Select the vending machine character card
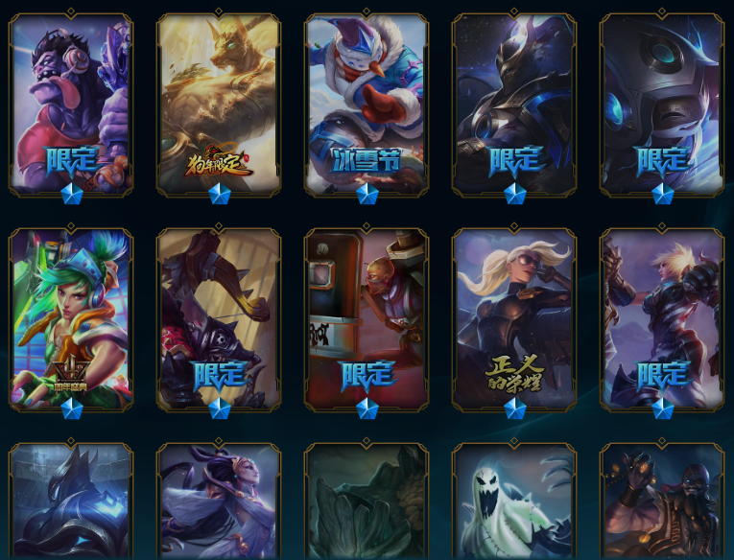 pos(367,320)
